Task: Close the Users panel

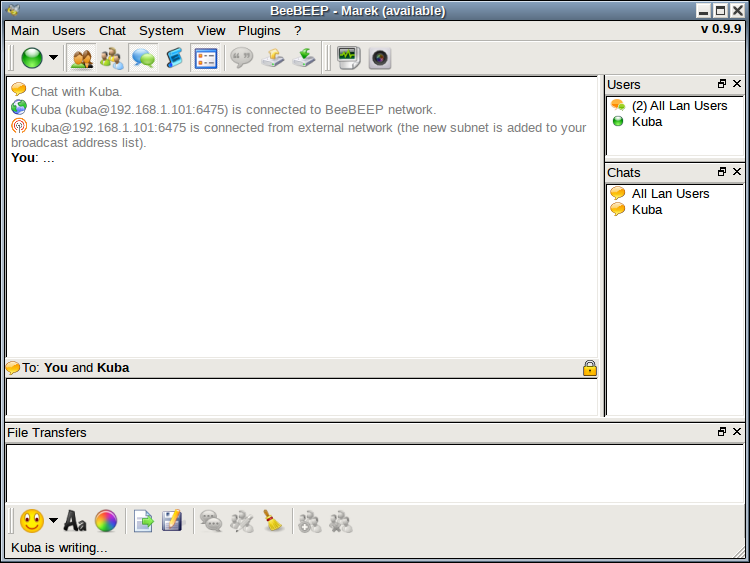Action: click(737, 84)
